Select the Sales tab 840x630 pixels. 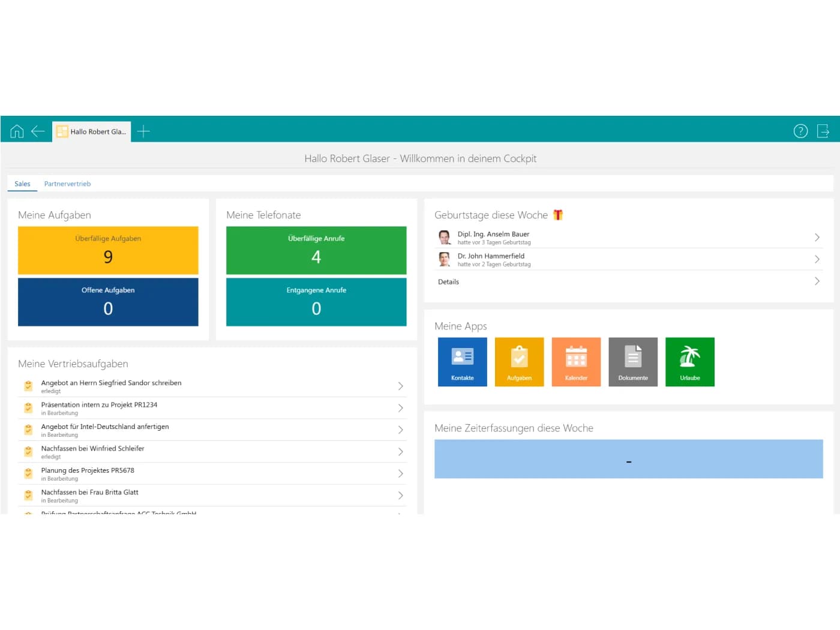pos(22,184)
